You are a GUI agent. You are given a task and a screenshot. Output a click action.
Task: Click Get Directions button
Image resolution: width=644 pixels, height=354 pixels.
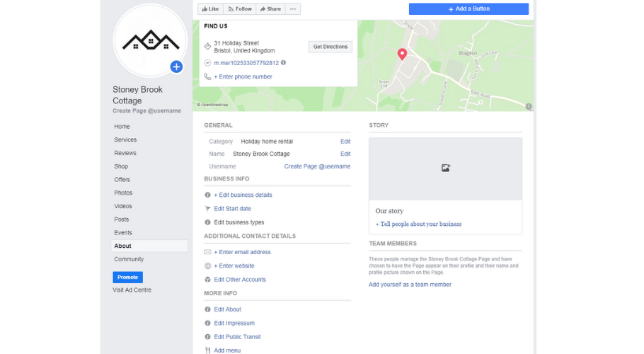pos(330,47)
